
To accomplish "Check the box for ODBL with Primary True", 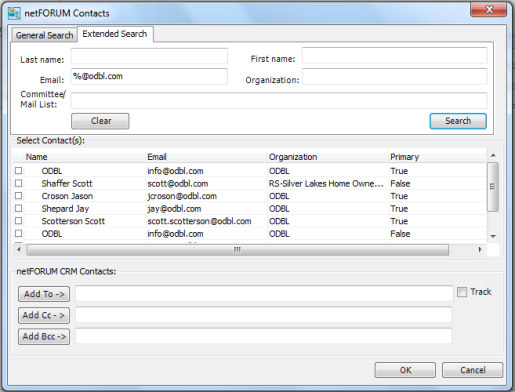I will coord(19,171).
